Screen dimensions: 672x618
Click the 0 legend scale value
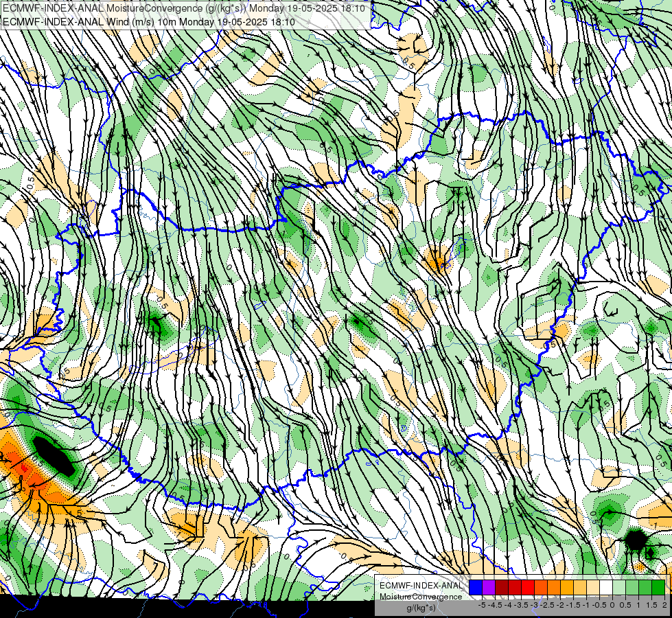[x=612, y=605]
